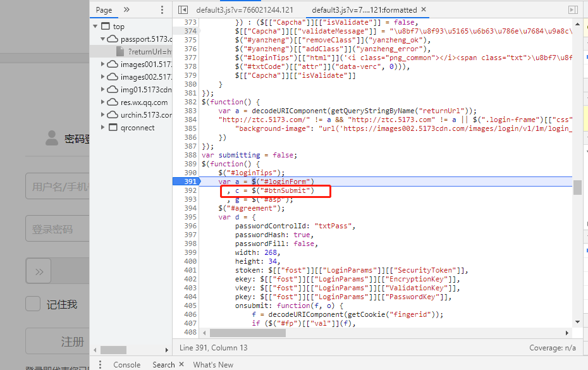This screenshot has height=370, width=588.
Task: Expand the qrconnect frame node
Action: [x=103, y=128]
